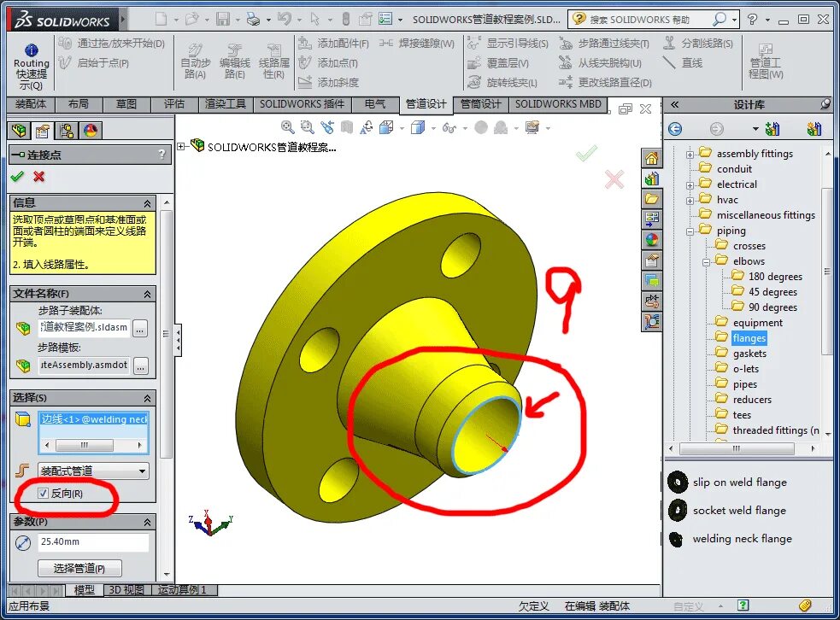Click selection box horizontal scrollbar
This screenshot has height=620, width=840.
pos(93,445)
